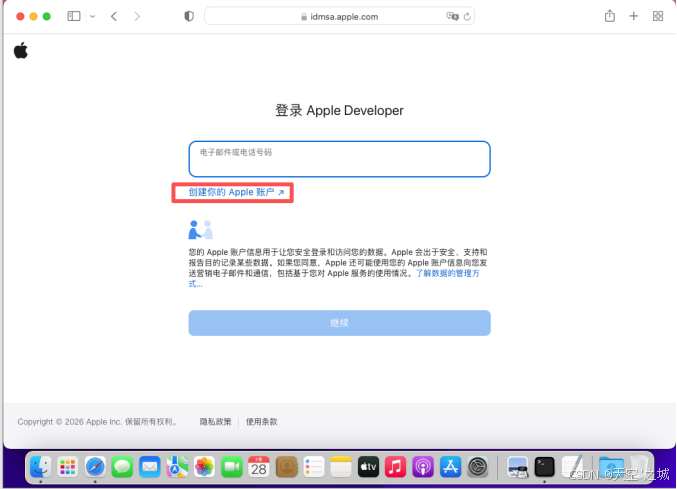677x489 pixels.
Task: Open the 隐私政策 footer link
Action: tap(215, 422)
